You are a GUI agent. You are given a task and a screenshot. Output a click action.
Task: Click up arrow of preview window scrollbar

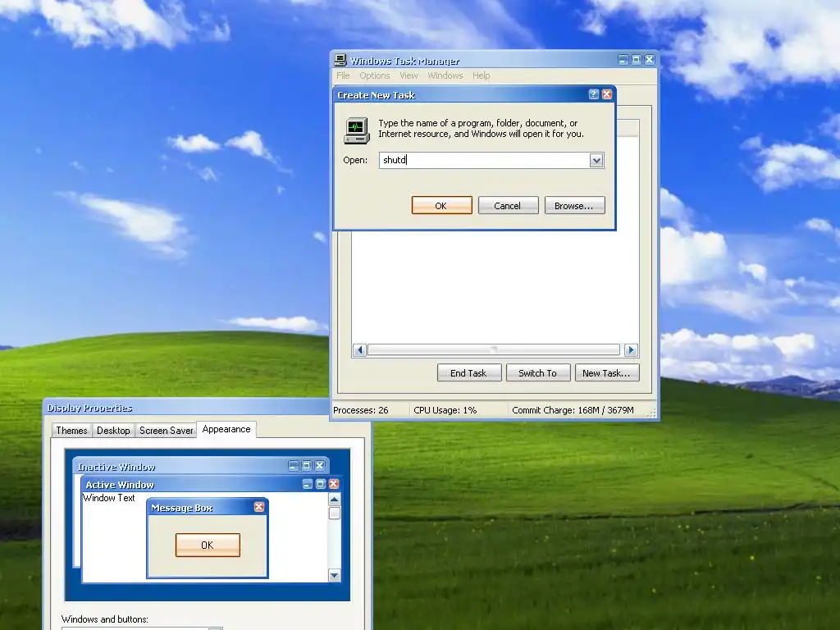[335, 500]
